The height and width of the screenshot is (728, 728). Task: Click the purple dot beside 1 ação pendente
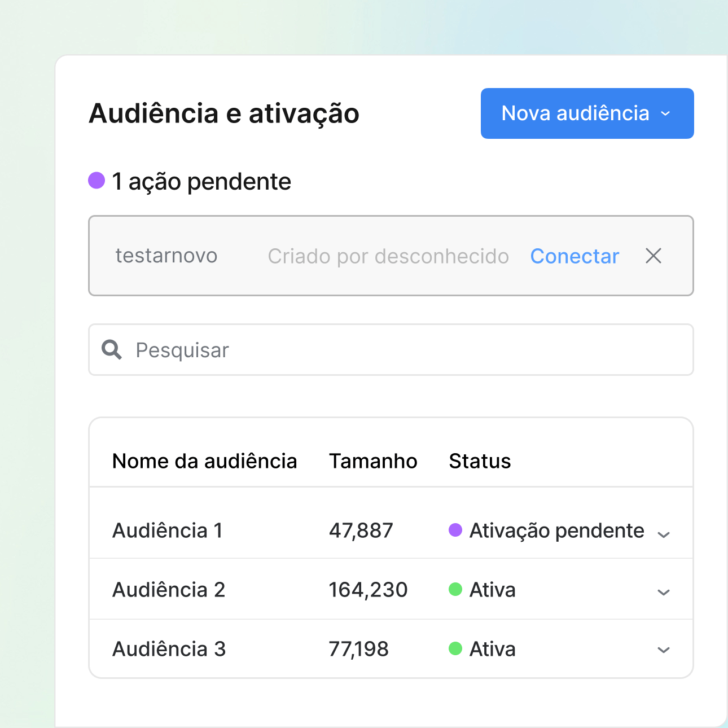coord(97,181)
